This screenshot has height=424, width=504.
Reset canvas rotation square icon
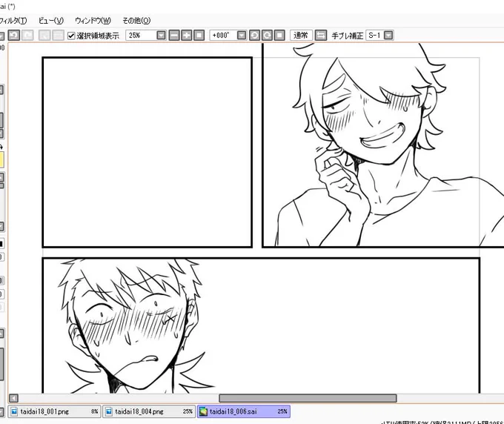click(x=279, y=36)
